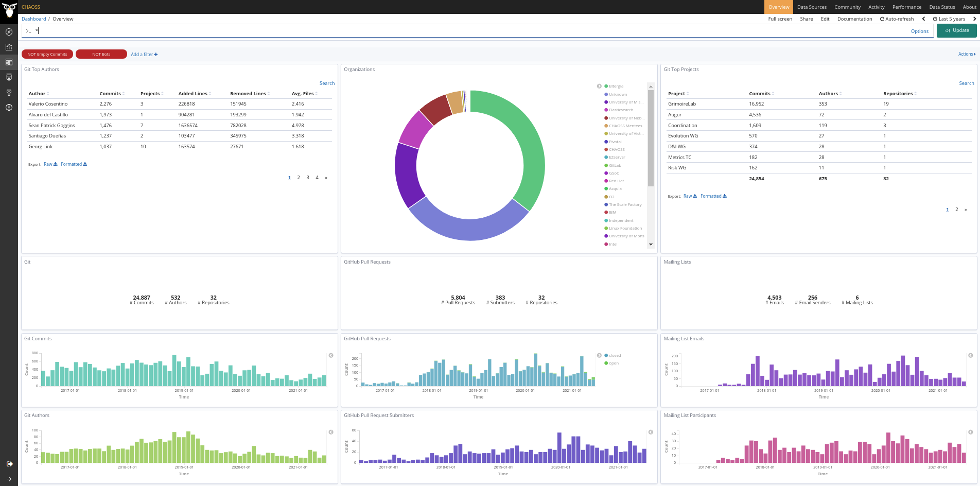Collapse the GitHub Pull Requests chart legend
The width and height of the screenshot is (980, 486).
[x=599, y=356]
